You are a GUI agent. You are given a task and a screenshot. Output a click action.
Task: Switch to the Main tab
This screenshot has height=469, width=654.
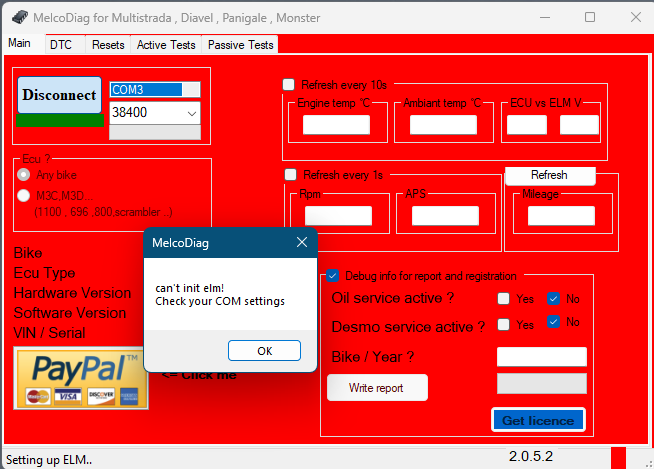tap(19, 43)
